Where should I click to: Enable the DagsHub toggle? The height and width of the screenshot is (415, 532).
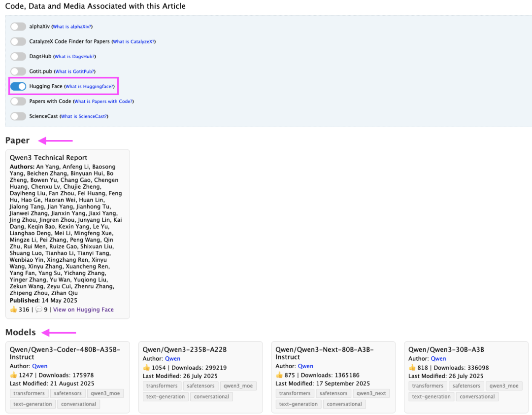tap(18, 56)
